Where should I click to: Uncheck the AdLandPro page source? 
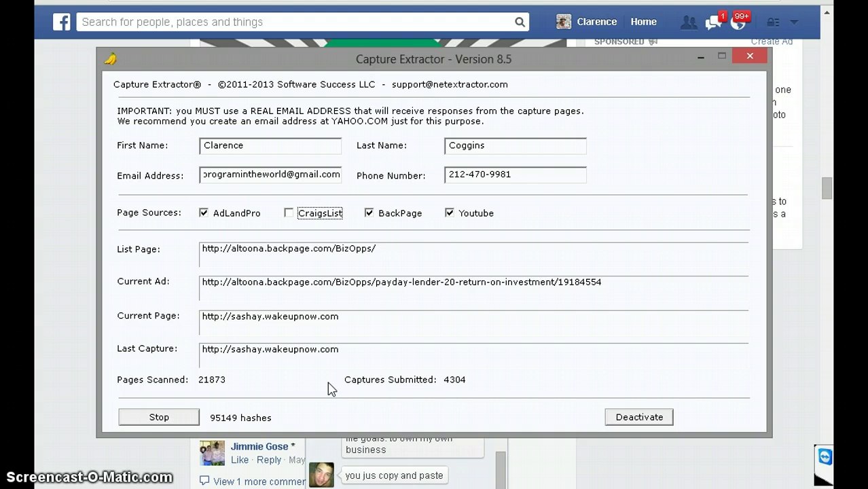[x=204, y=213]
